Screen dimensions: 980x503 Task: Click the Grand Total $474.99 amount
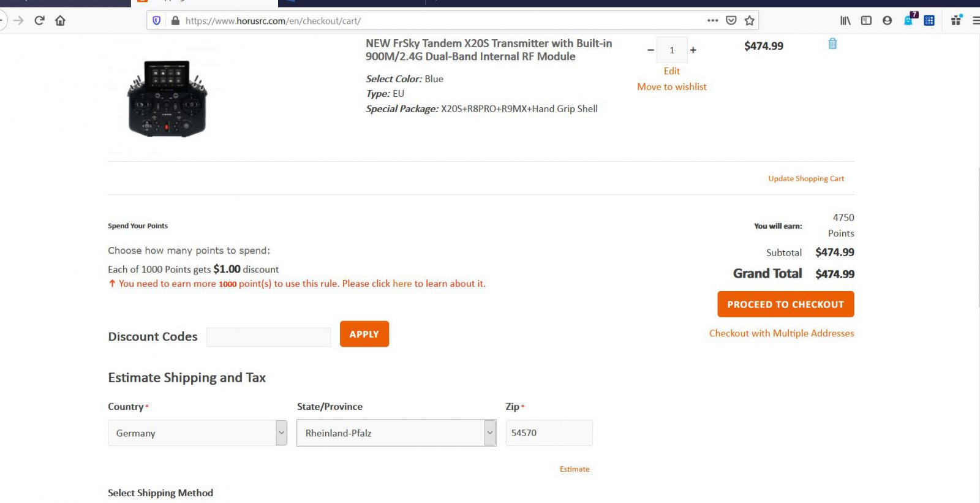pos(835,274)
